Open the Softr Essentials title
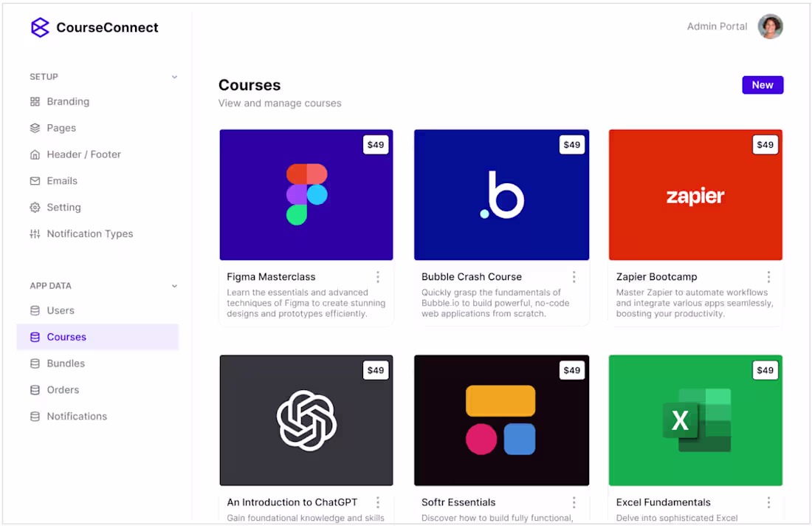812x526 pixels. [x=458, y=502]
